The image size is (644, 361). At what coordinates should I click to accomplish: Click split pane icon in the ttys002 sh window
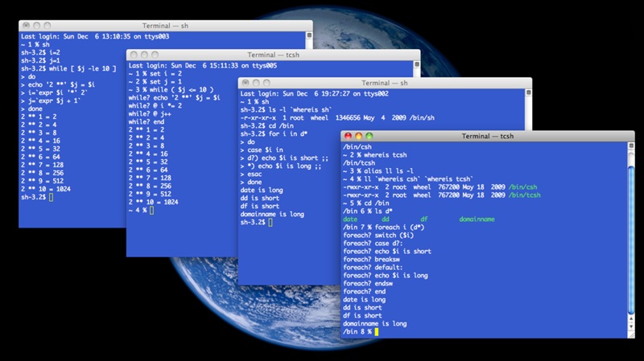[x=529, y=92]
